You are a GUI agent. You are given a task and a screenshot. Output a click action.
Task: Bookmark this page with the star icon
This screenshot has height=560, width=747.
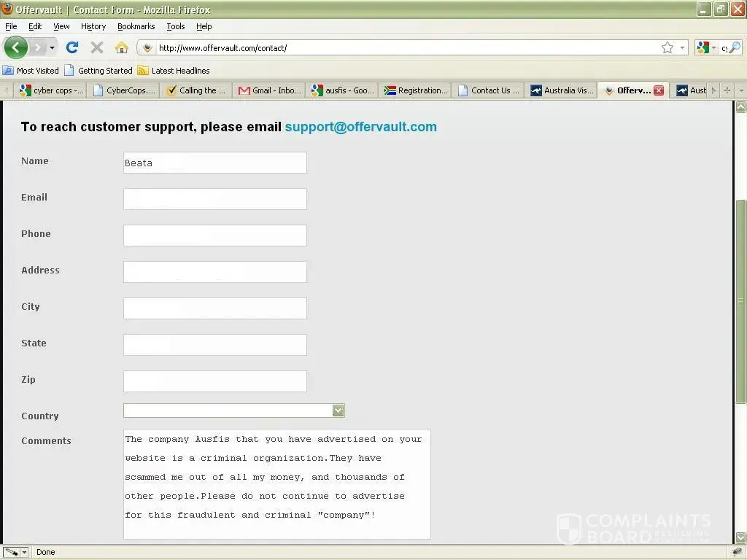(667, 48)
